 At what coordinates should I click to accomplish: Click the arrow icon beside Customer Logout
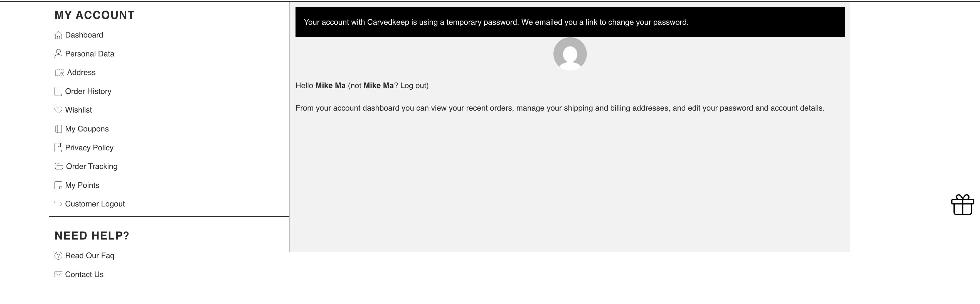click(x=58, y=204)
